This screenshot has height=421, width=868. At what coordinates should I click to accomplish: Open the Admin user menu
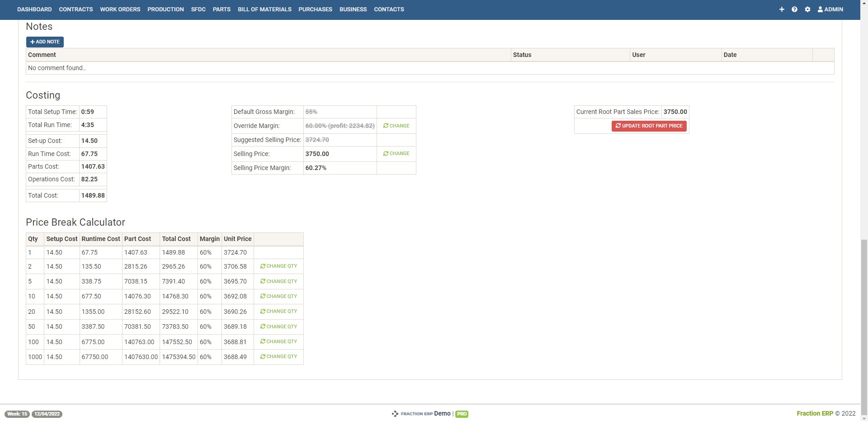[830, 9]
